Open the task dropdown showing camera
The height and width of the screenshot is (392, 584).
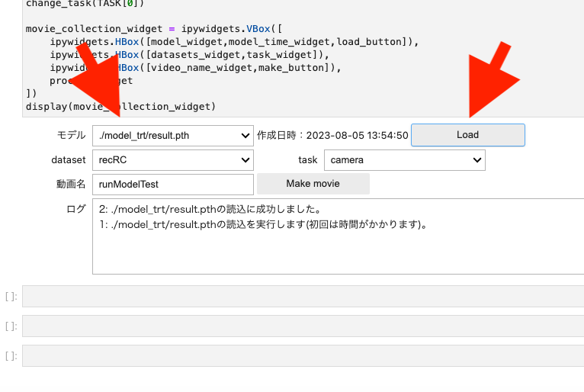coord(405,160)
